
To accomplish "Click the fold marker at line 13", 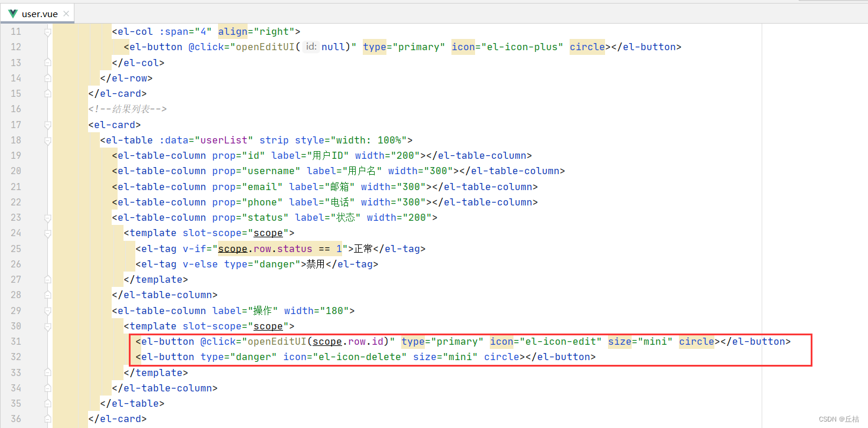I will coord(48,63).
